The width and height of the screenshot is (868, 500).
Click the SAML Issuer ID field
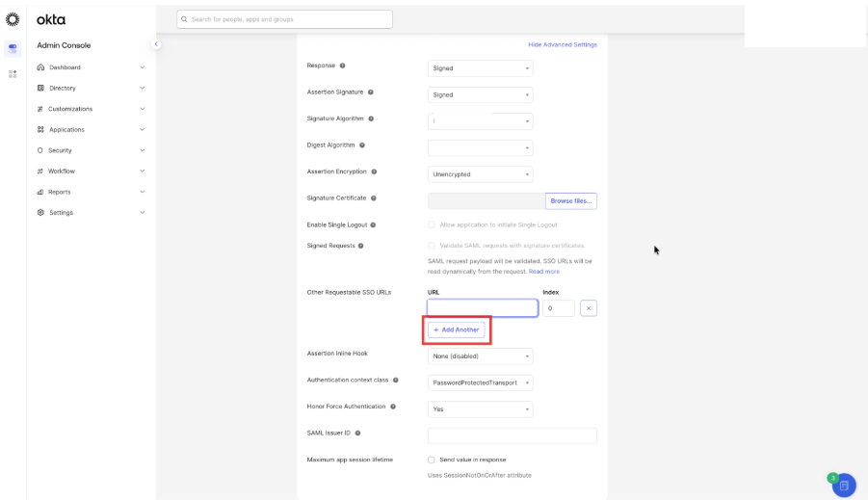point(513,435)
